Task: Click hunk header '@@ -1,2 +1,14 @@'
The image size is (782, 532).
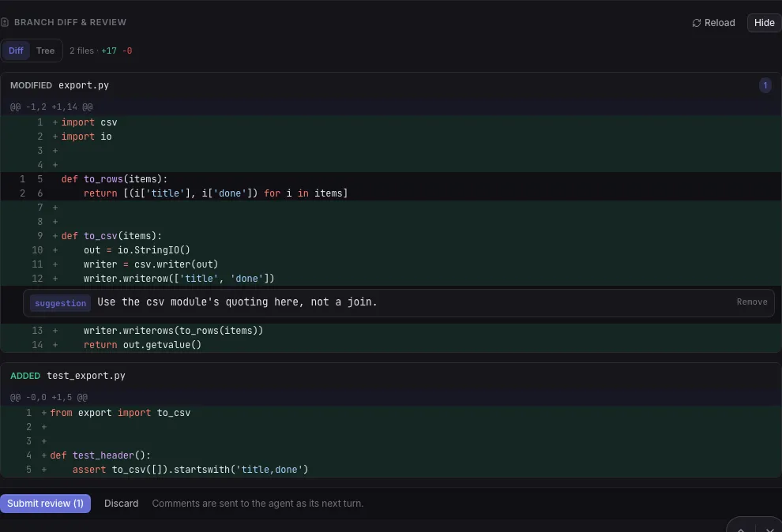Action: click(51, 107)
